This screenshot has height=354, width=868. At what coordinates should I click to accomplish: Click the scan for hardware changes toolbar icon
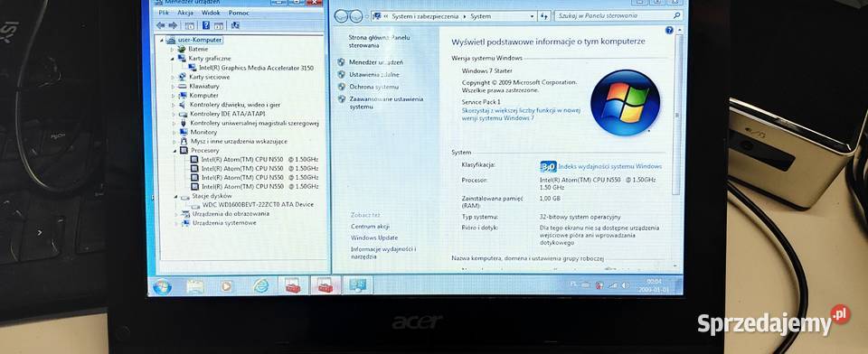click(235, 25)
